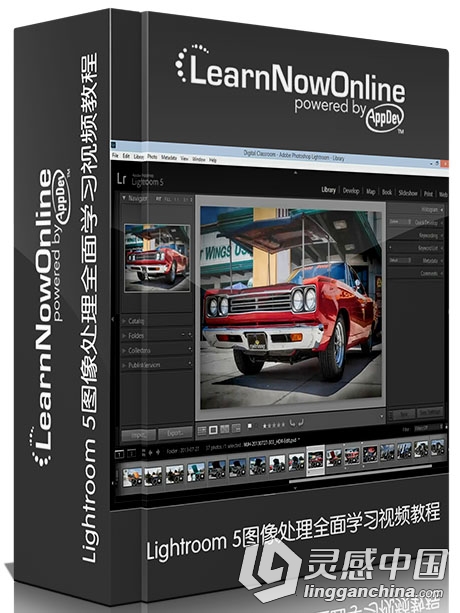This screenshot has width=460, height=613.
Task: Click the Sync button
Action: (403, 414)
